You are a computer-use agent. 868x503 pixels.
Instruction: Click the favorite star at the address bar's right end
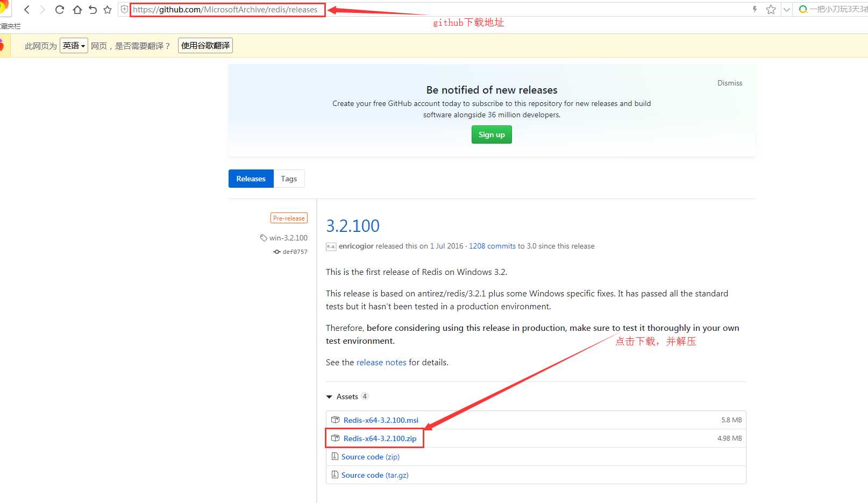(x=771, y=9)
